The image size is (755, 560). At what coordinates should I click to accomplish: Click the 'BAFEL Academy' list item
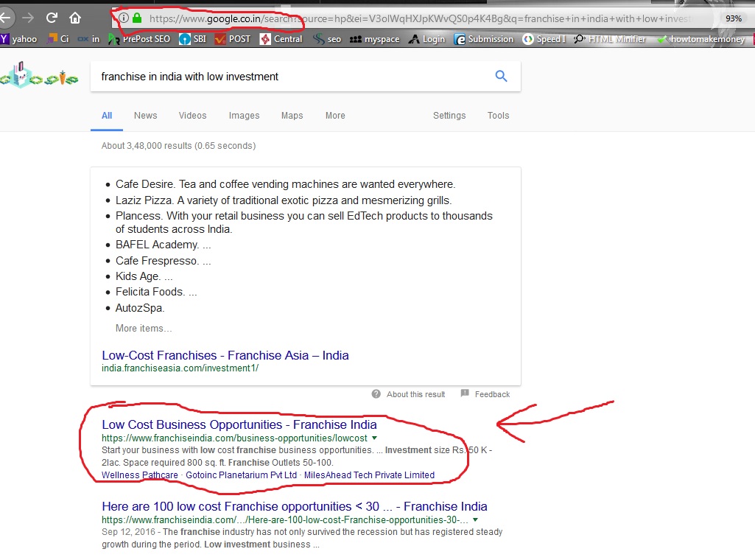163,245
